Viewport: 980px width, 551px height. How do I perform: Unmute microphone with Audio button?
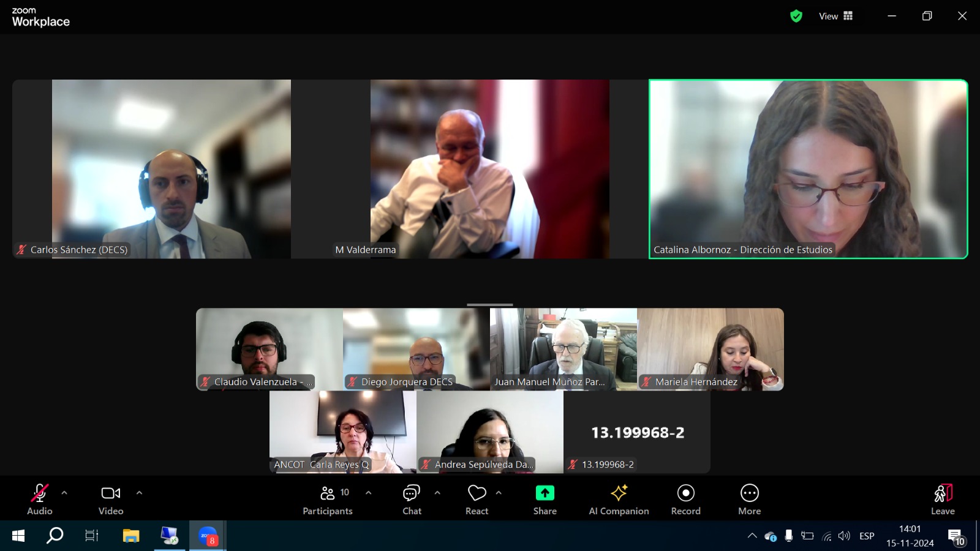[x=40, y=499]
